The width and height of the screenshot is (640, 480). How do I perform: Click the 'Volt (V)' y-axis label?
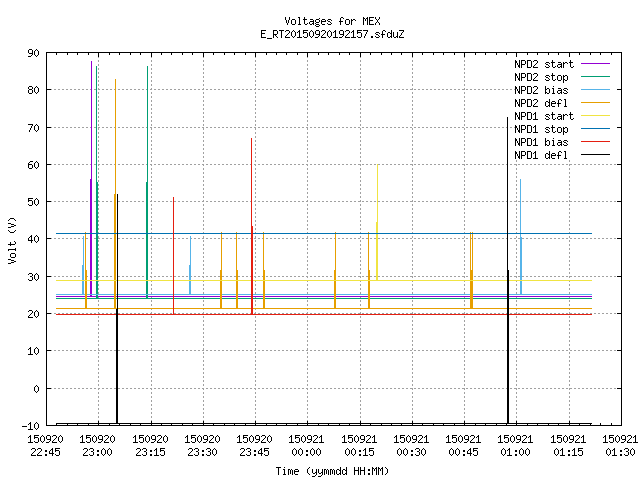tap(12, 240)
